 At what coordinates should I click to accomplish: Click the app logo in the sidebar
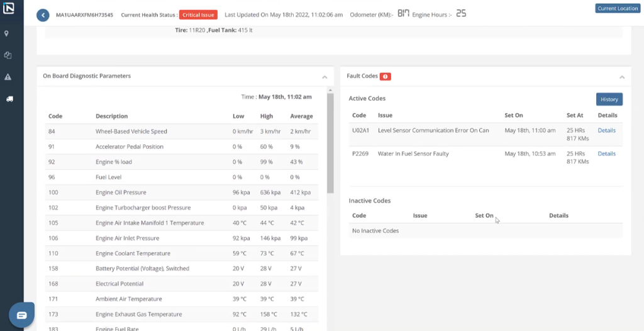coord(9,9)
